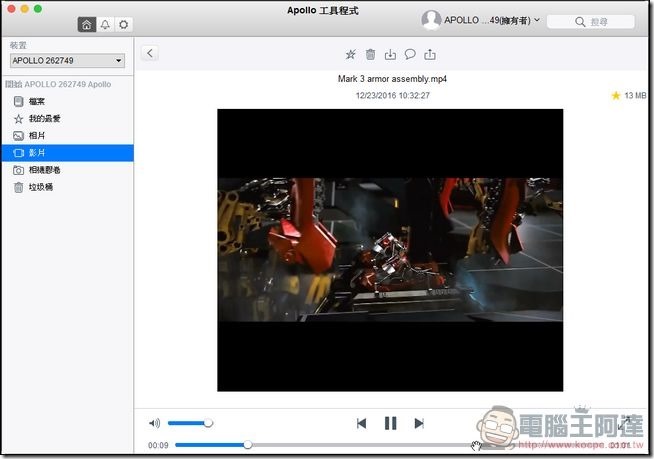654x459 pixels.
Task: Open 我的最愛 favorites in the sidebar
Action: (43, 118)
